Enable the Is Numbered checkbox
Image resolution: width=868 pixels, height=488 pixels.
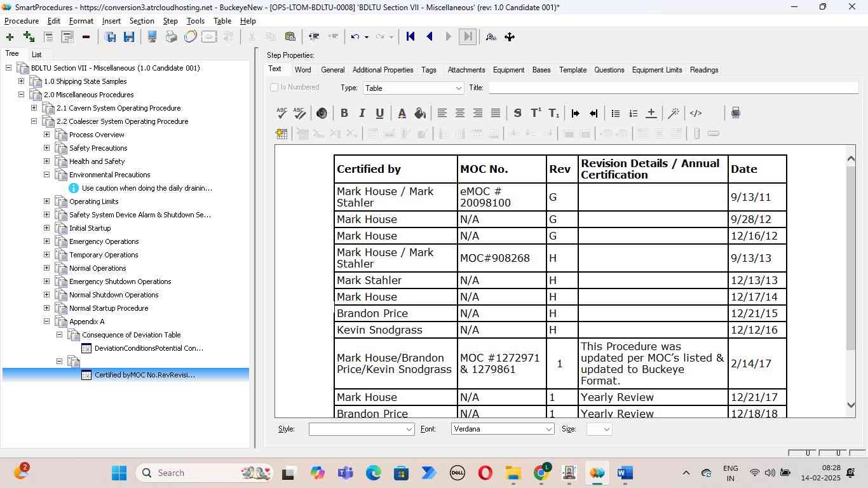coord(275,88)
